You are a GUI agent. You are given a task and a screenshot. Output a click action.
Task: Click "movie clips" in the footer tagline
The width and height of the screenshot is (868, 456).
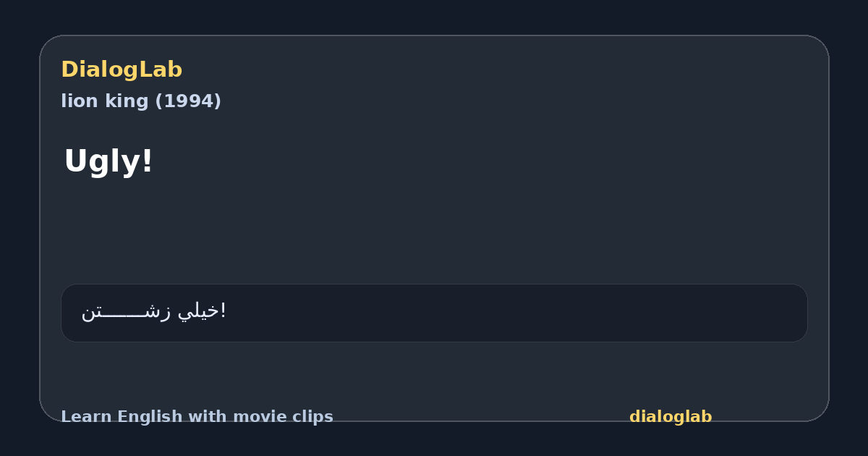(x=283, y=417)
